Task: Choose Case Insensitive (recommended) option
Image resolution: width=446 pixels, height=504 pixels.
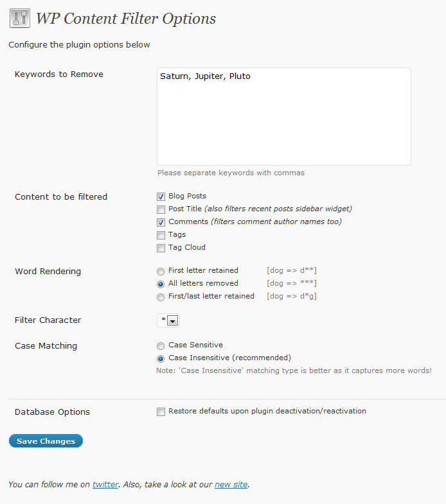Action: [160, 358]
